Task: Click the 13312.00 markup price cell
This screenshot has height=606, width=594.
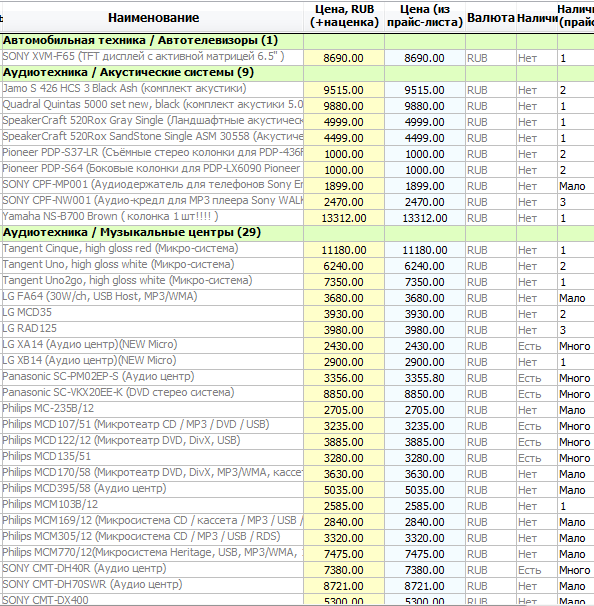Action: pos(344,218)
